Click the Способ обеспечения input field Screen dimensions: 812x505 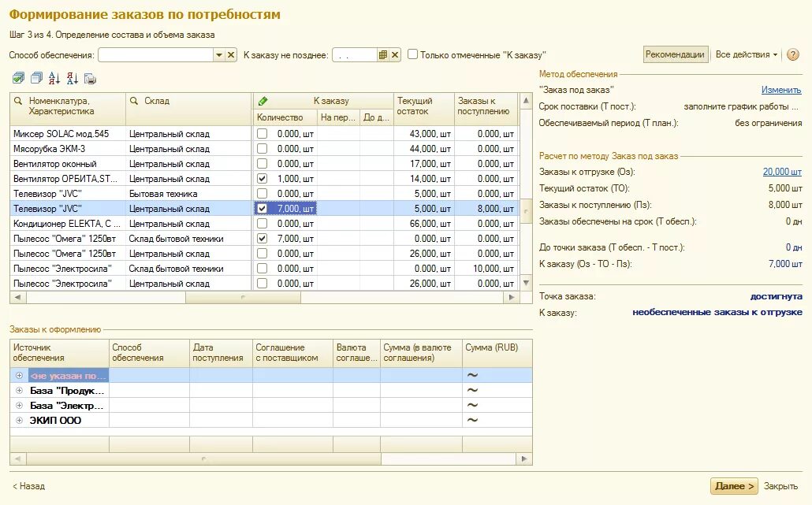[155, 55]
